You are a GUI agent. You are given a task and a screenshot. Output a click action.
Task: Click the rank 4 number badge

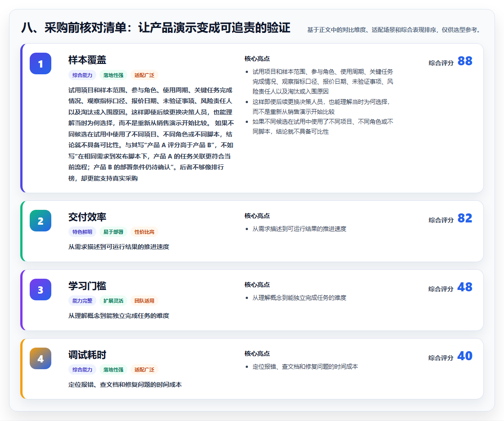[40, 358]
